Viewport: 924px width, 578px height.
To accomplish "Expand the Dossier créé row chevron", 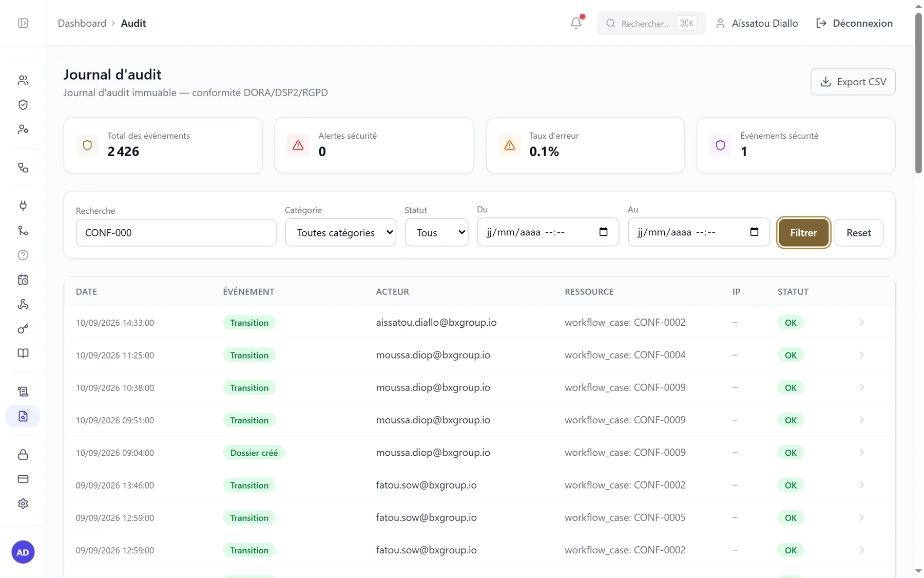I will 862,453.
